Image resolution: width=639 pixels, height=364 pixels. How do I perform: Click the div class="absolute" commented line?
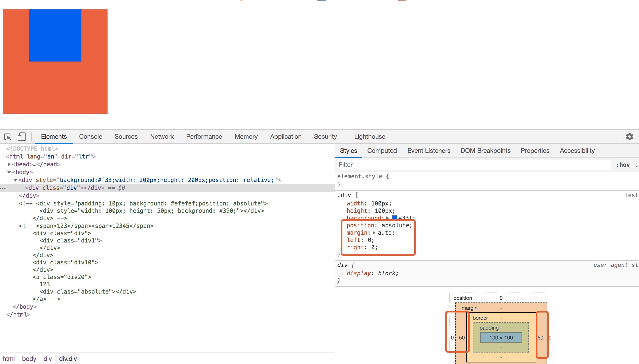[x=88, y=292]
